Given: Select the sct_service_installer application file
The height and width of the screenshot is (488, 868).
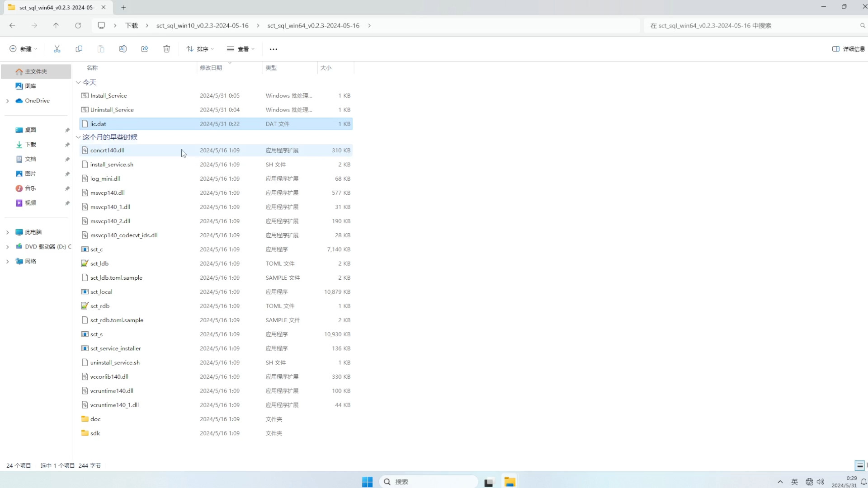Looking at the screenshot, I should pos(115,348).
